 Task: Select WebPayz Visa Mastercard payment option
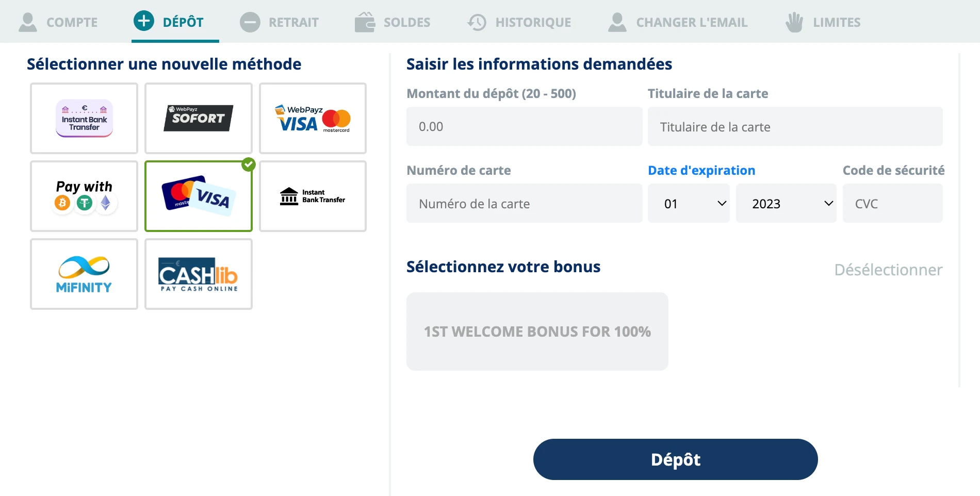(x=313, y=118)
